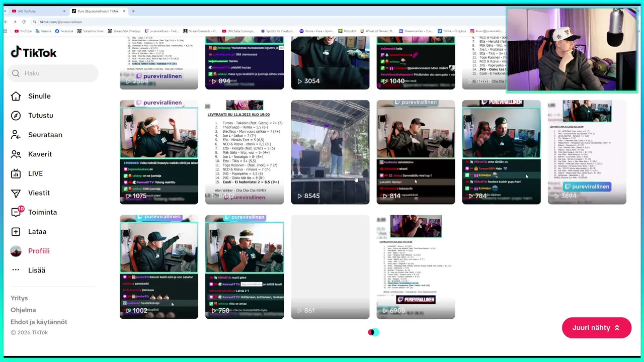Open Seurataan feed
644x362 pixels.
(45, 135)
